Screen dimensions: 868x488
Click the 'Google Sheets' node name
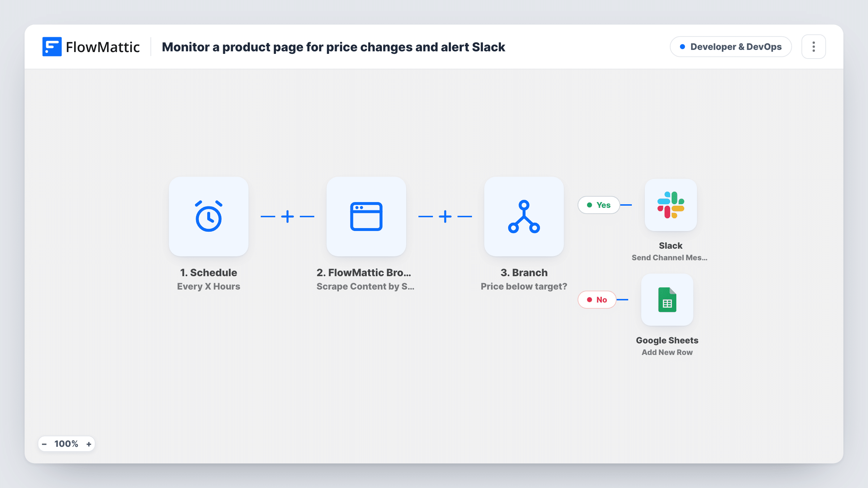click(x=667, y=341)
